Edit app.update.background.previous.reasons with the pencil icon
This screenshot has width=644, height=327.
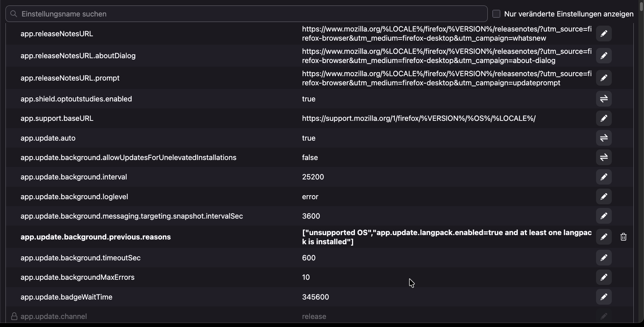[604, 237]
